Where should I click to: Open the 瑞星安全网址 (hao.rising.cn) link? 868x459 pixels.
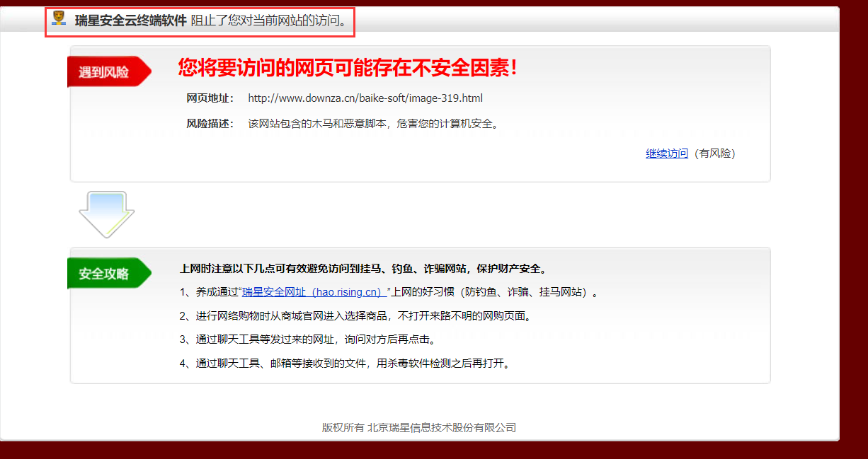click(314, 292)
